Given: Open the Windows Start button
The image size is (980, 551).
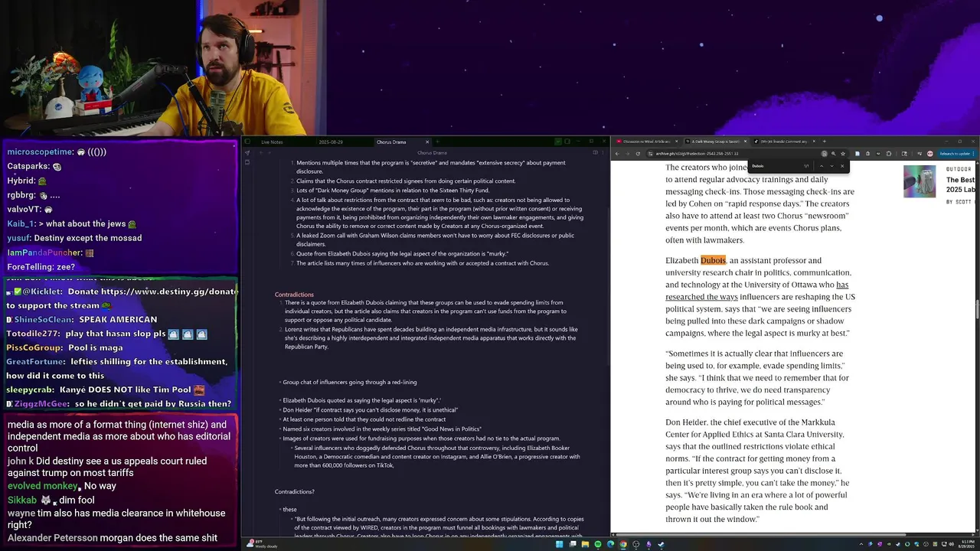Looking at the screenshot, I should click(559, 544).
